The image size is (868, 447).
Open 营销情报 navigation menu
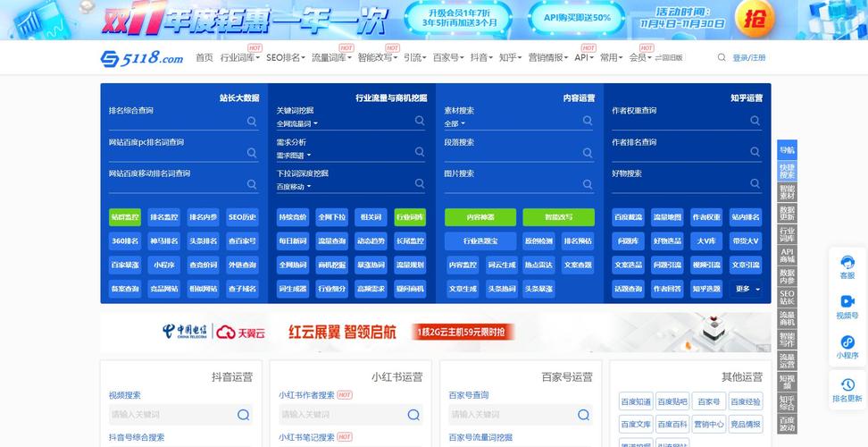[x=548, y=57]
